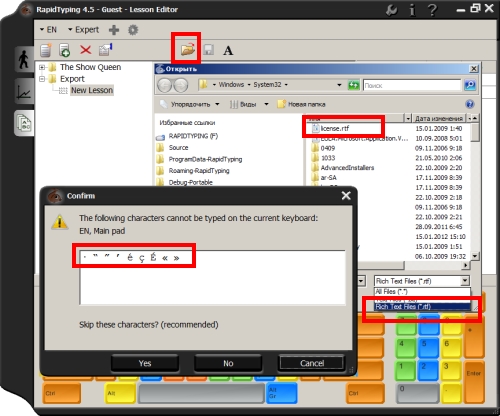Image resolution: width=500 pixels, height=416 pixels.
Task: Open the lesson import folder icon
Action: (x=188, y=50)
